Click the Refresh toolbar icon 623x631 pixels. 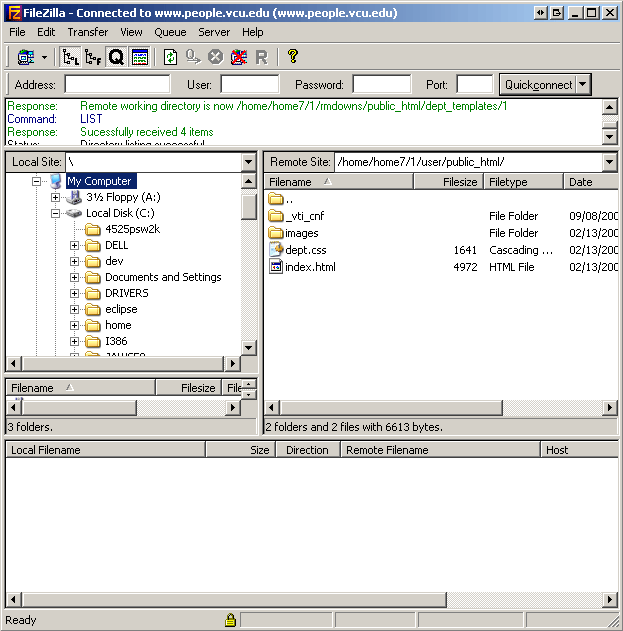tap(171, 57)
